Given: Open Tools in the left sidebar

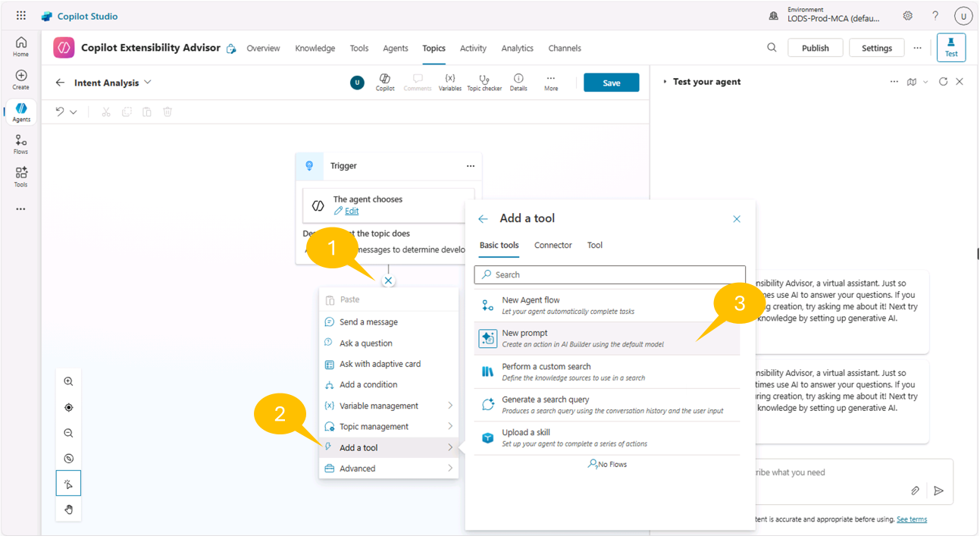Looking at the screenshot, I should coord(20,177).
